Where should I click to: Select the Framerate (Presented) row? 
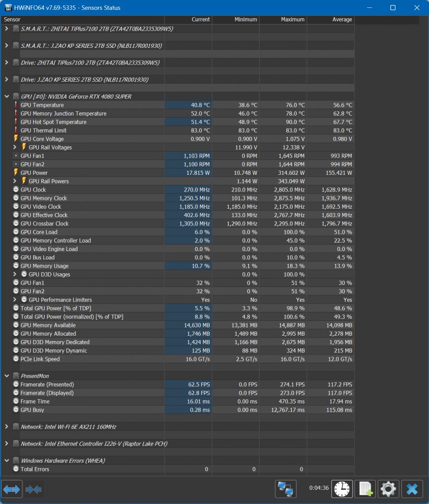click(47, 384)
